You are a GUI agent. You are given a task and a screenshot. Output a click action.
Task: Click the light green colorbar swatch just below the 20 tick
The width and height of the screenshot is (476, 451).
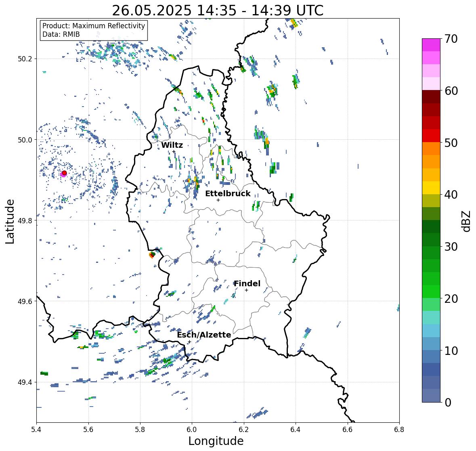(x=431, y=305)
